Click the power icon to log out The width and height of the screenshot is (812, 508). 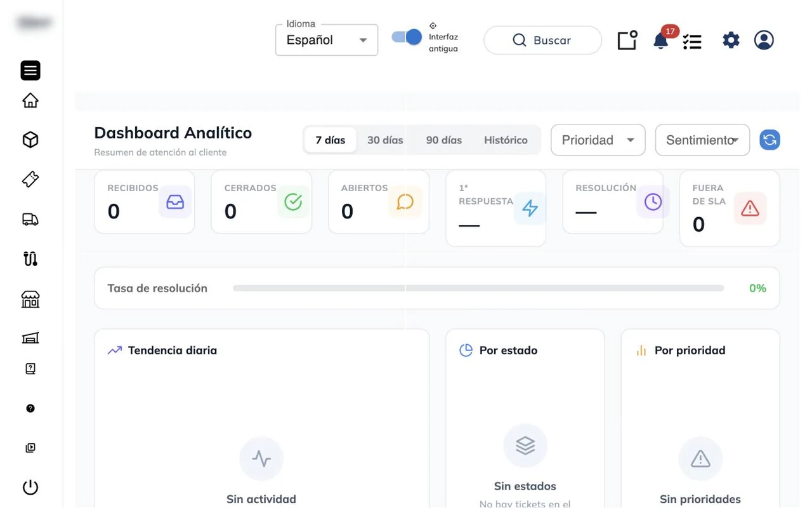click(30, 487)
